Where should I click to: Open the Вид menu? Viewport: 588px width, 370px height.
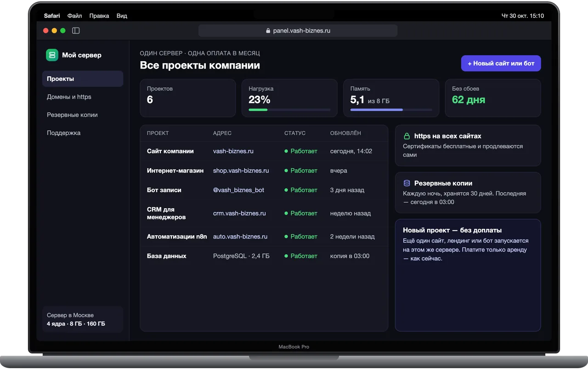pyautogui.click(x=122, y=16)
